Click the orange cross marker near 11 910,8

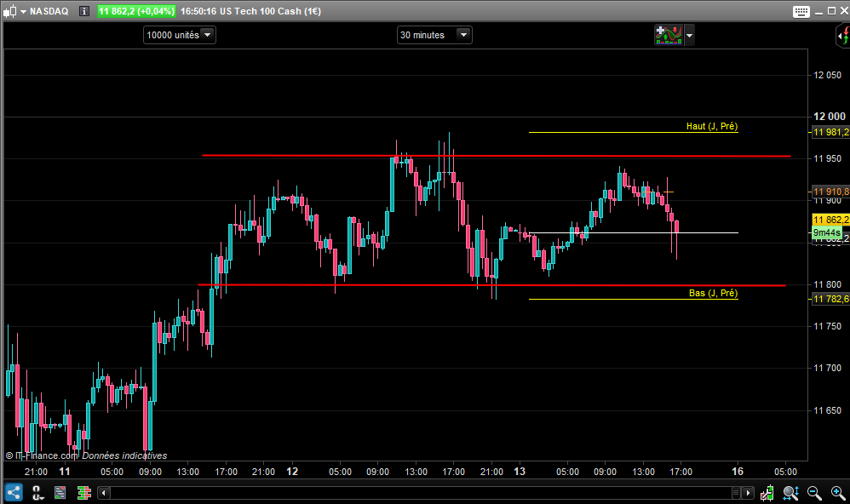[668, 192]
